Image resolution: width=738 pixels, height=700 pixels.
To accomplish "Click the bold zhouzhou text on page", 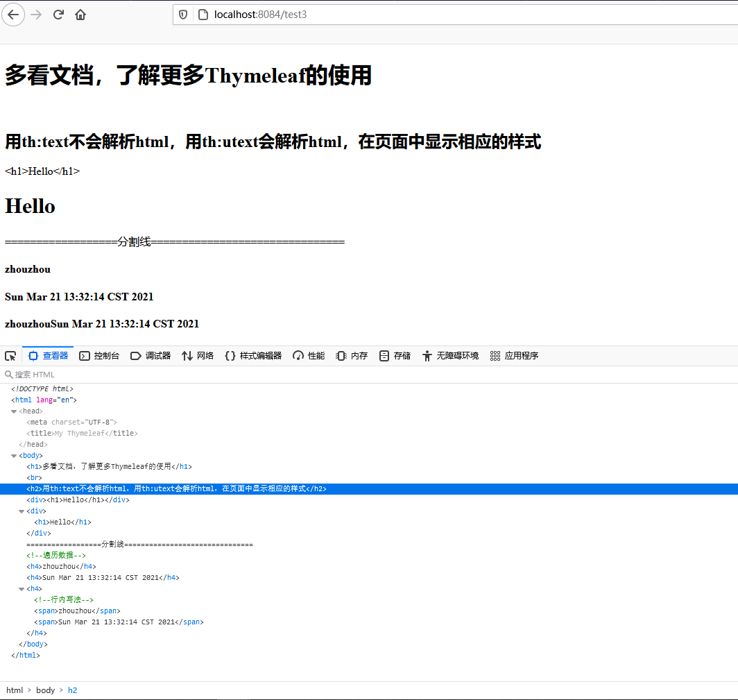I will pos(28,269).
